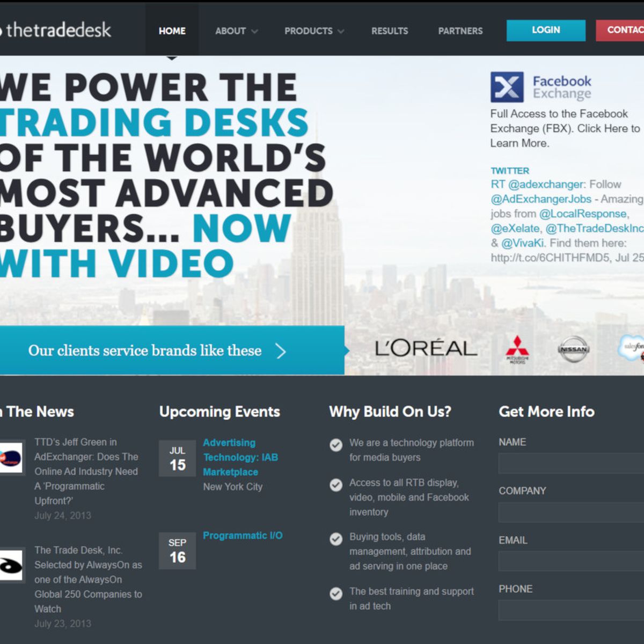Click the Full Access to Facebook Exchange text
This screenshot has height=644, width=644.
click(565, 128)
